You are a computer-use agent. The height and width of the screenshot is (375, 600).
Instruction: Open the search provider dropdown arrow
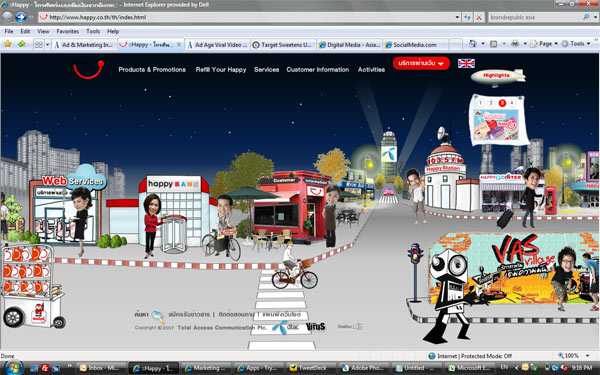tap(595, 17)
